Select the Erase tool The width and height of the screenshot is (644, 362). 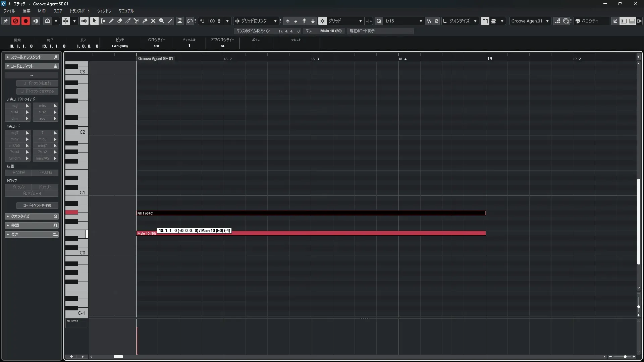tap(119, 21)
